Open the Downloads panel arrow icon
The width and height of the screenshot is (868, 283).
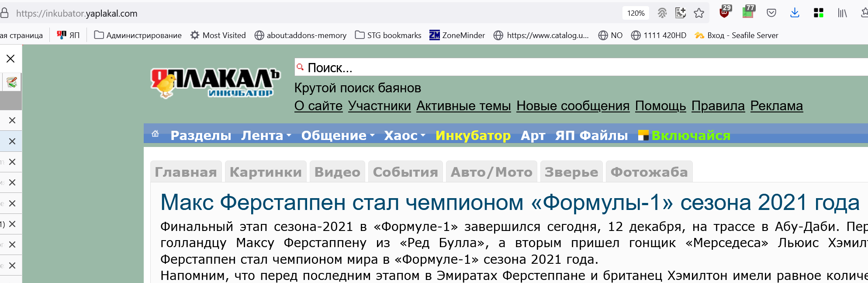[795, 13]
